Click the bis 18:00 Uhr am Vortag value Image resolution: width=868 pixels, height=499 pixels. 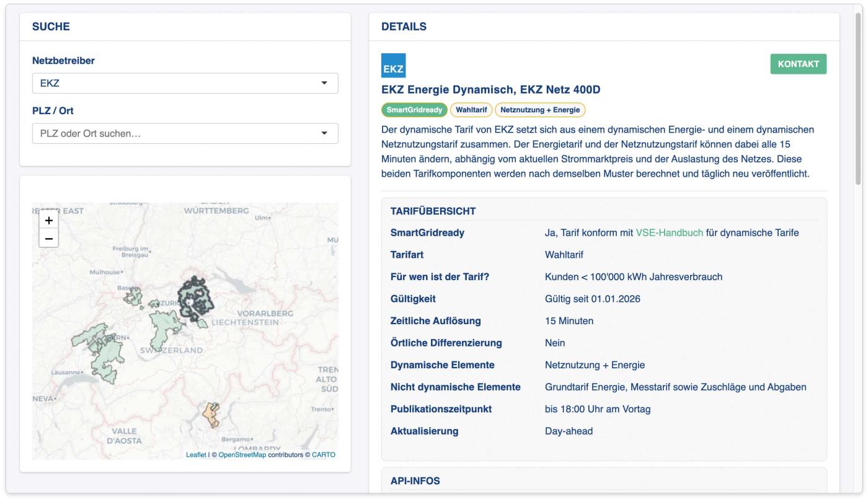(598, 409)
